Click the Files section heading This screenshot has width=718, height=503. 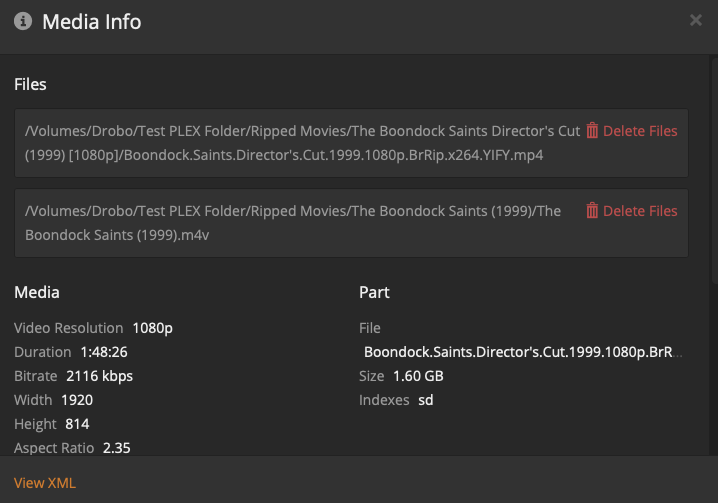tap(30, 84)
